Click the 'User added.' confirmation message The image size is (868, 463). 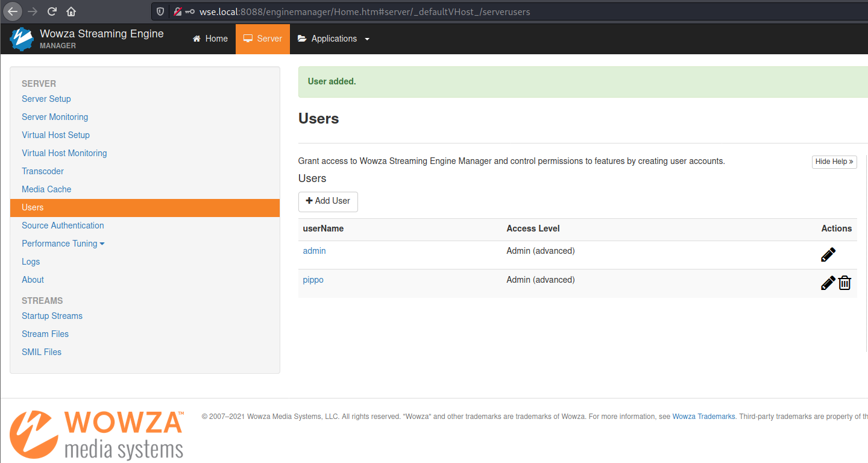point(332,81)
